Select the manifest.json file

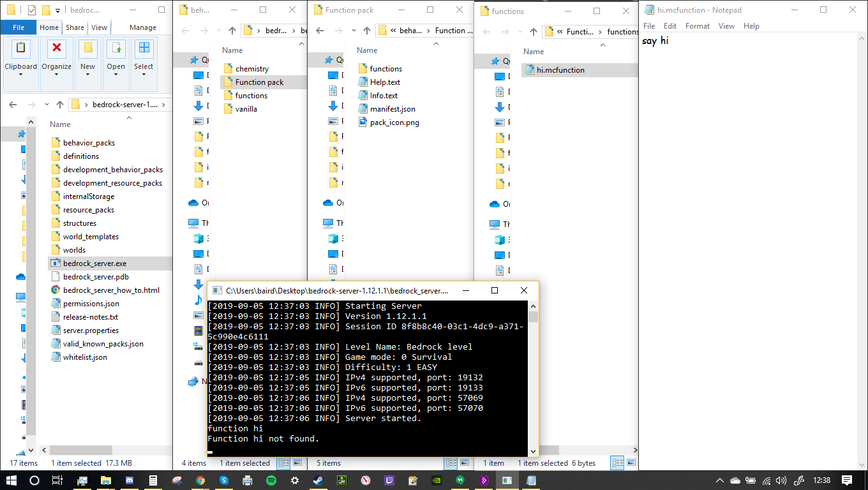pos(392,109)
